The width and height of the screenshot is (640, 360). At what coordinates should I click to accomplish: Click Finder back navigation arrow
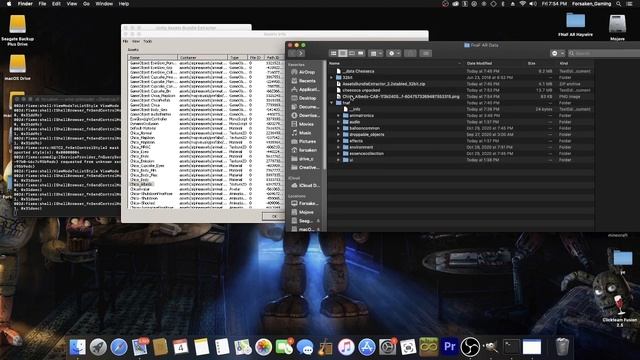pos(292,53)
